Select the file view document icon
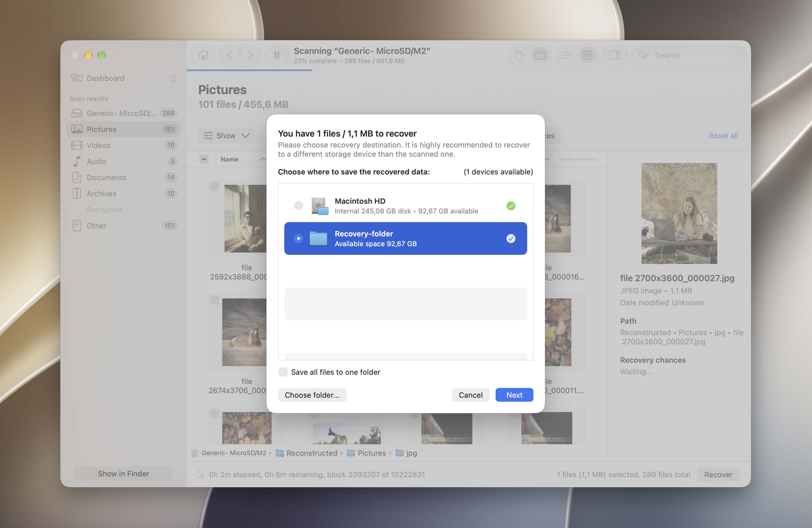 pos(520,55)
